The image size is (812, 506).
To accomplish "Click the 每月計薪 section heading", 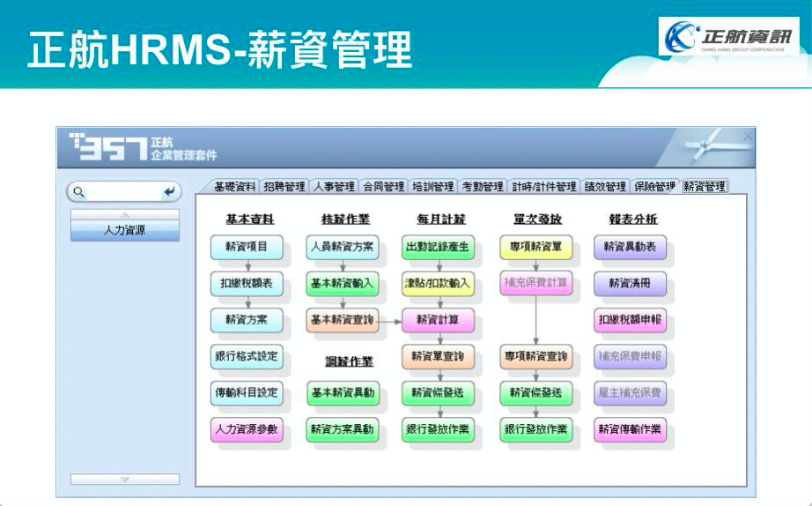I will (441, 220).
